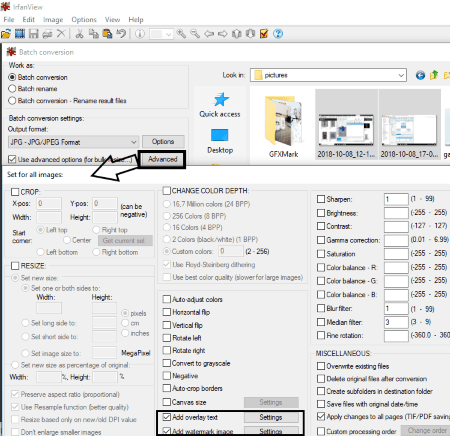Toggle Apply changes to all pages checkbox
Image resolution: width=450 pixels, height=436 pixels.
pyautogui.click(x=321, y=416)
